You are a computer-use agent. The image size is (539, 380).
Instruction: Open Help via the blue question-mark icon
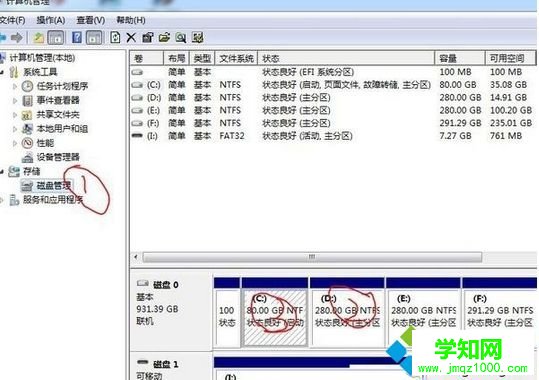click(77, 37)
